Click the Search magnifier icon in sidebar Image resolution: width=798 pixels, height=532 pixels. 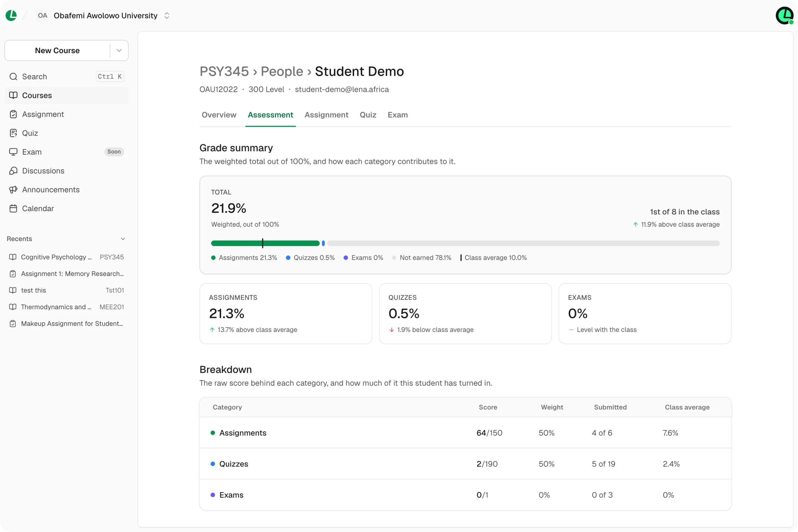coord(13,76)
